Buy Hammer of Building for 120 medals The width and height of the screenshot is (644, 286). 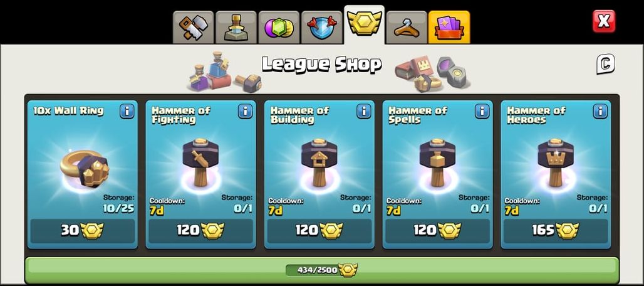click(x=319, y=231)
